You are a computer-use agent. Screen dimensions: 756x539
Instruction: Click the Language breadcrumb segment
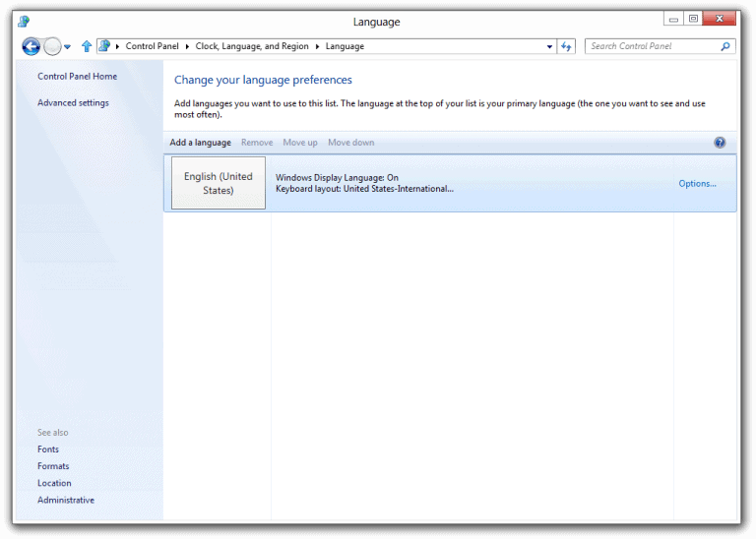pos(345,46)
